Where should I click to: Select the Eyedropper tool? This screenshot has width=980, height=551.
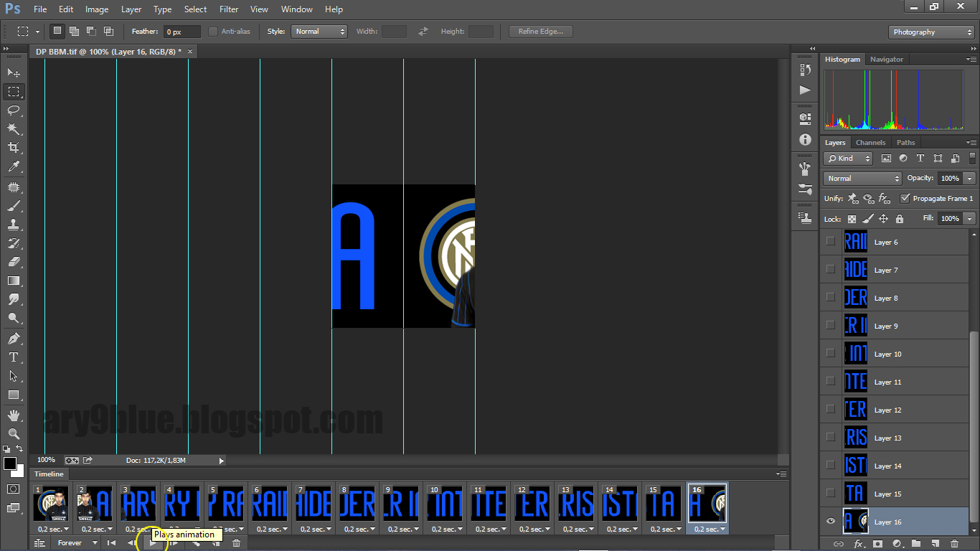tap(14, 166)
